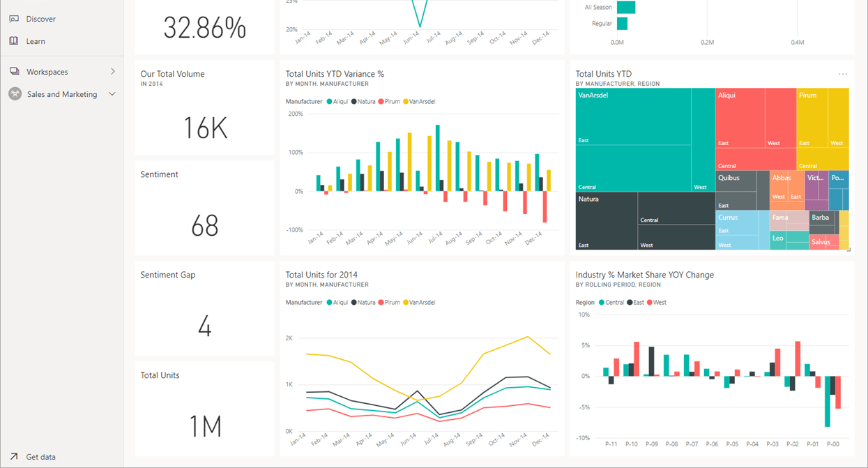Click the Get data link
The image size is (868, 468).
[40, 457]
